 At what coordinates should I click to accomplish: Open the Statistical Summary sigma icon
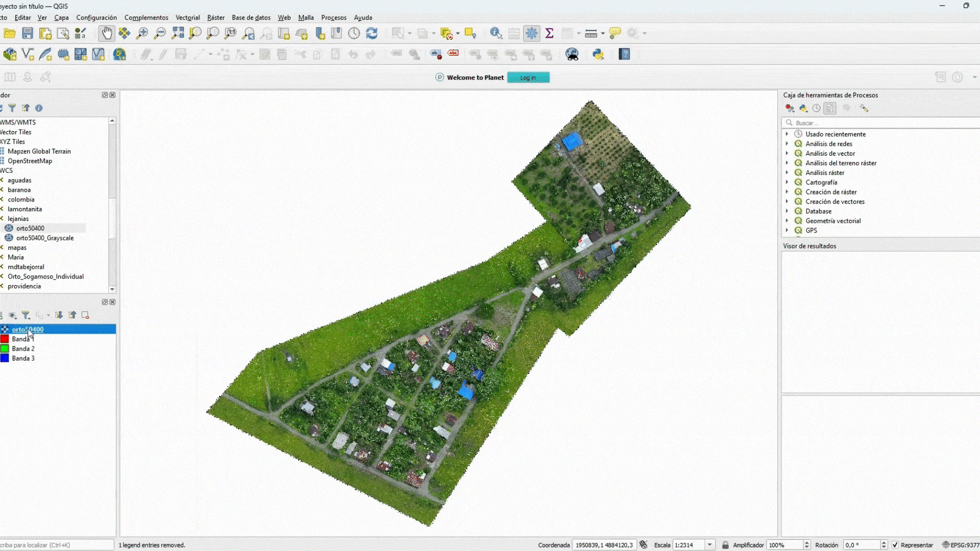click(549, 34)
